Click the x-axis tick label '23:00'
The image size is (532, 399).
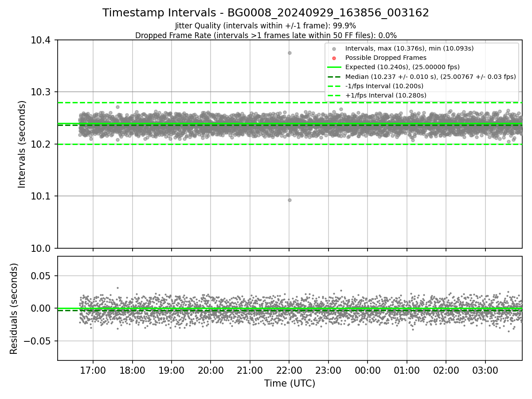coord(329,370)
